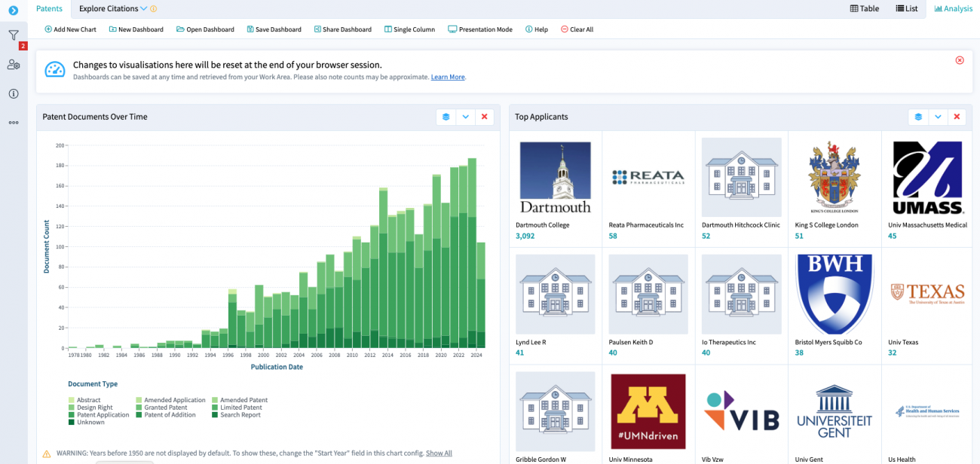This screenshot has height=464, width=980.
Task: Select the BWH Bristol Myers Squibb logo
Action: (x=835, y=295)
